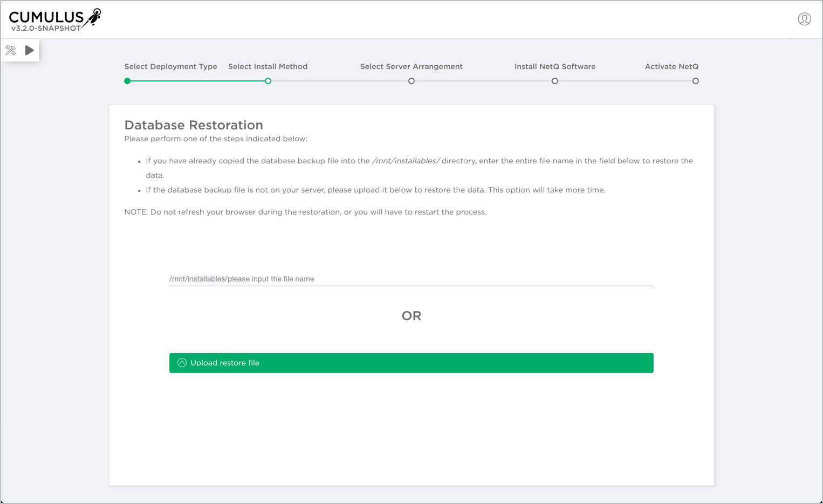
Task: Click the v3.2.0-SNAPSHOT version text
Action: click(x=46, y=29)
